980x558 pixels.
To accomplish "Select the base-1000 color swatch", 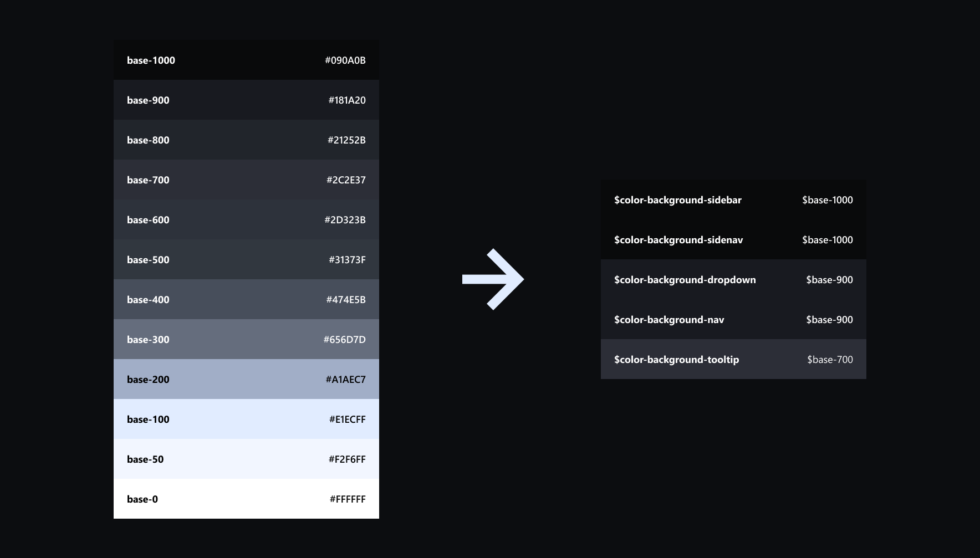I will click(246, 60).
